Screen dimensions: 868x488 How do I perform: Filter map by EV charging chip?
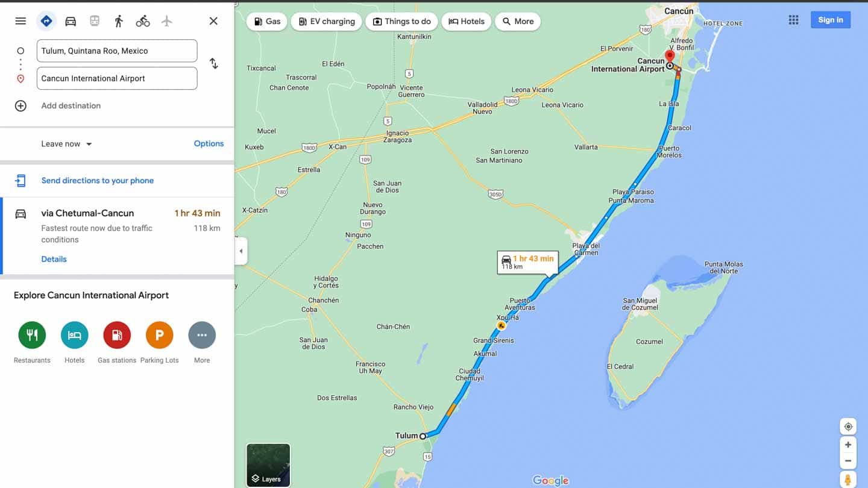pyautogui.click(x=327, y=22)
